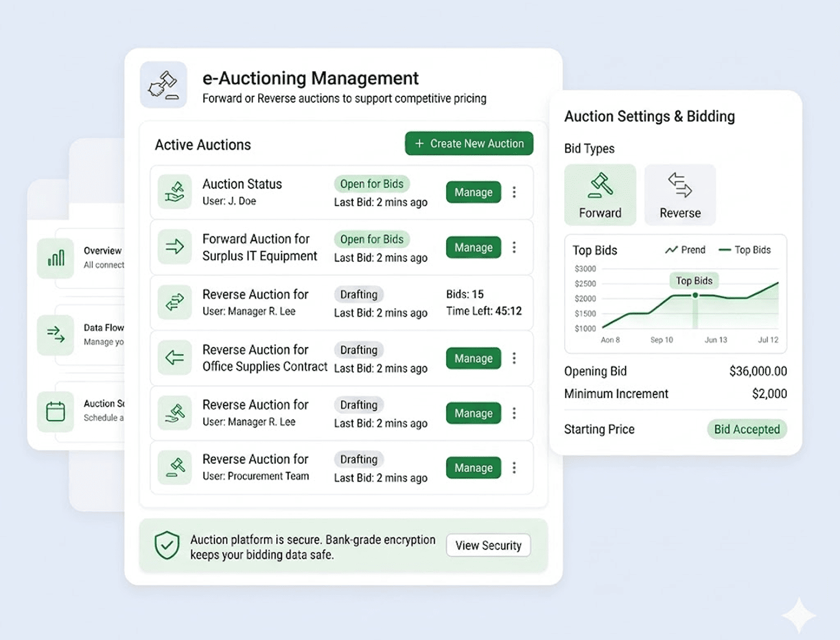Click the Top Bids chart tooltip label
The height and width of the screenshot is (640, 840).
coord(694,281)
